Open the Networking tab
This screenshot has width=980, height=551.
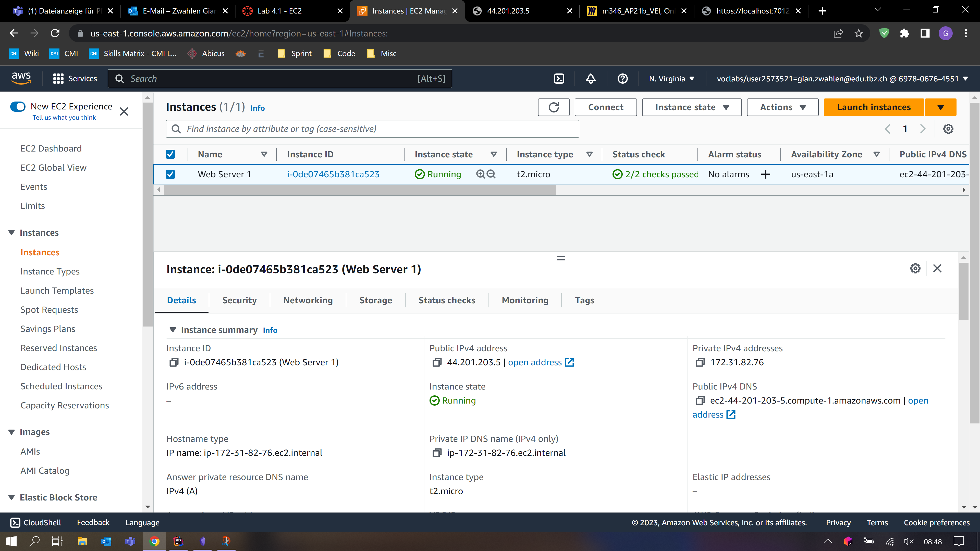(308, 300)
